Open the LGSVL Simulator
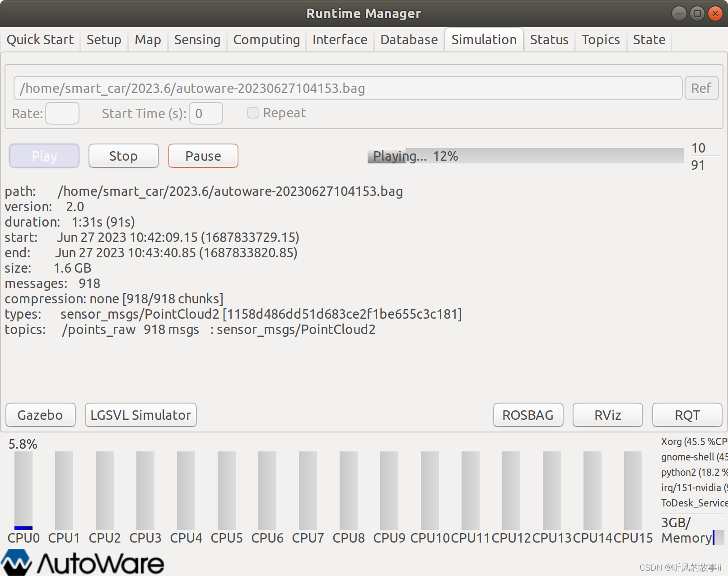The height and width of the screenshot is (576, 728). coord(140,415)
